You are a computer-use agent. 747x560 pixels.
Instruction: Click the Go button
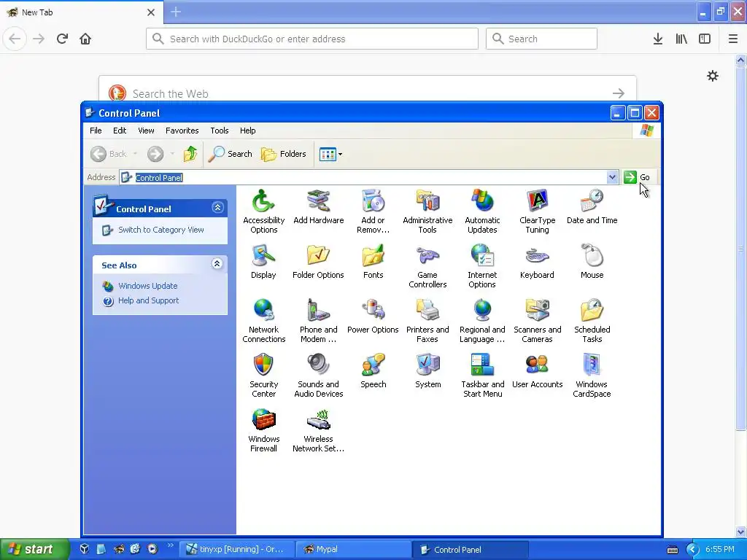pos(636,177)
